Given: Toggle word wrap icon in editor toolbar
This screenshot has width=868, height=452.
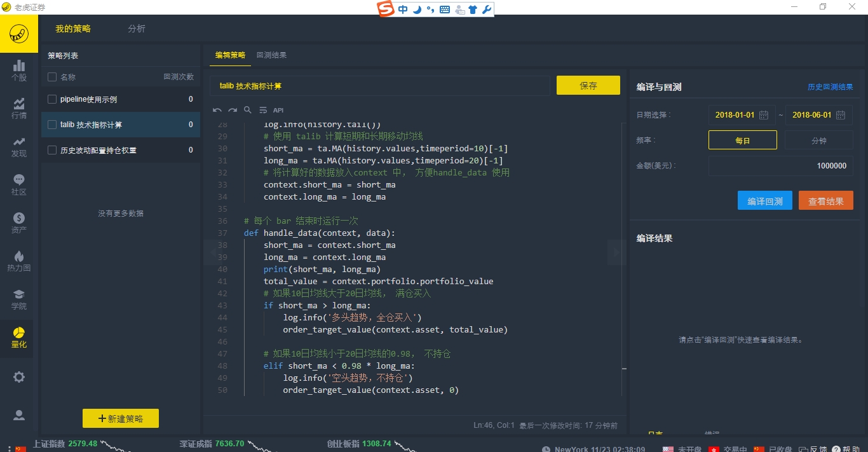Looking at the screenshot, I should click(x=263, y=110).
